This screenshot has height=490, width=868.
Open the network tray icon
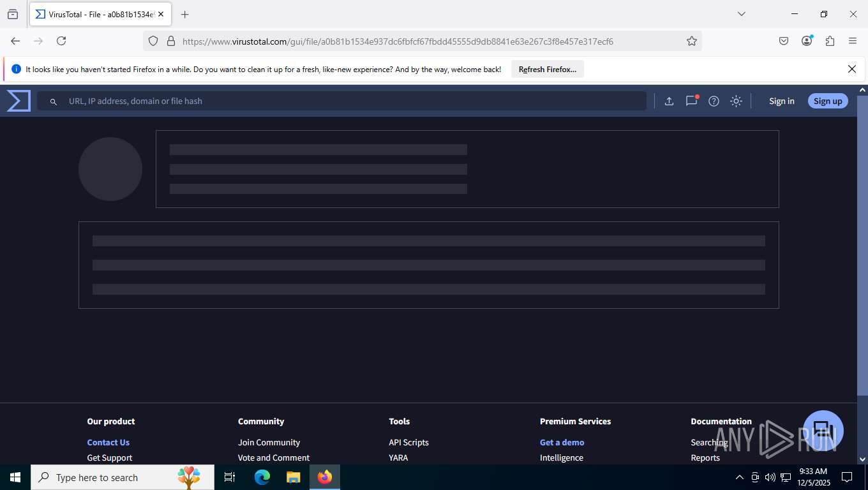(786, 477)
